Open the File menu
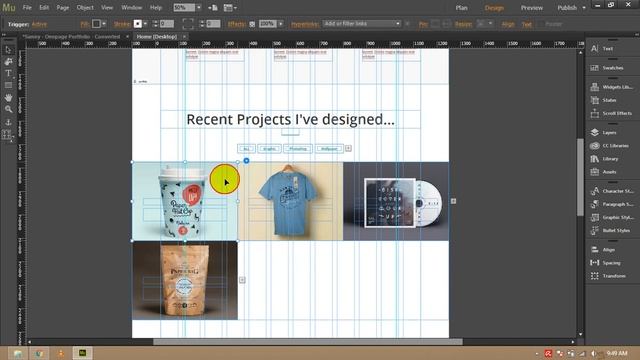 click(27, 7)
